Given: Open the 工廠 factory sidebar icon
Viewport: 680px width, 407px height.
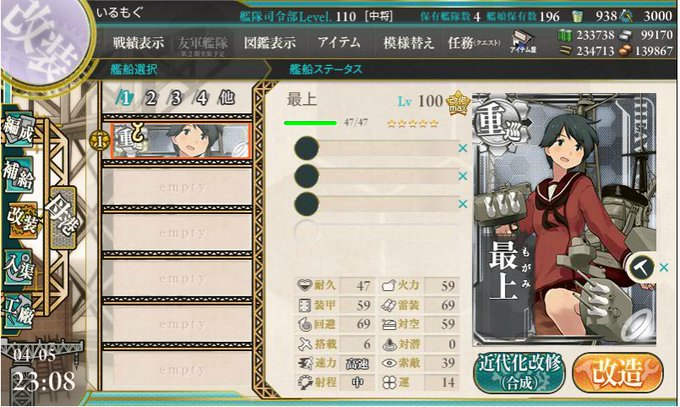Looking at the screenshot, I should 18,310.
